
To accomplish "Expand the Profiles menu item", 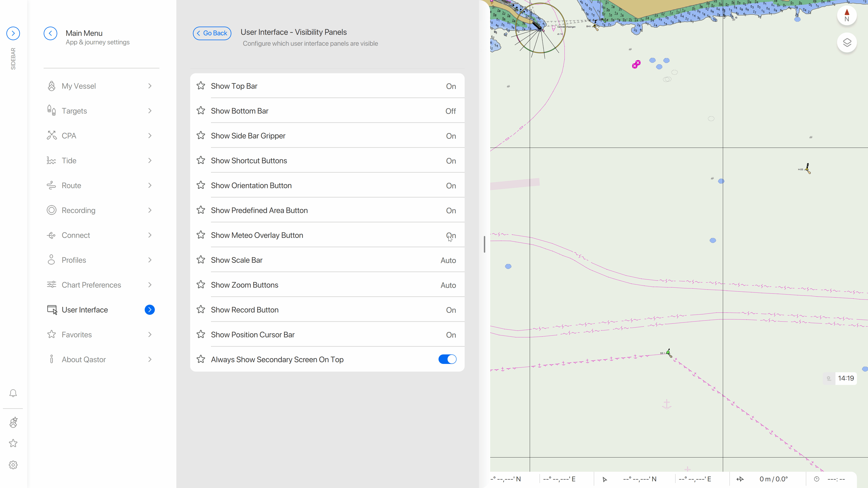I will 150,259.
